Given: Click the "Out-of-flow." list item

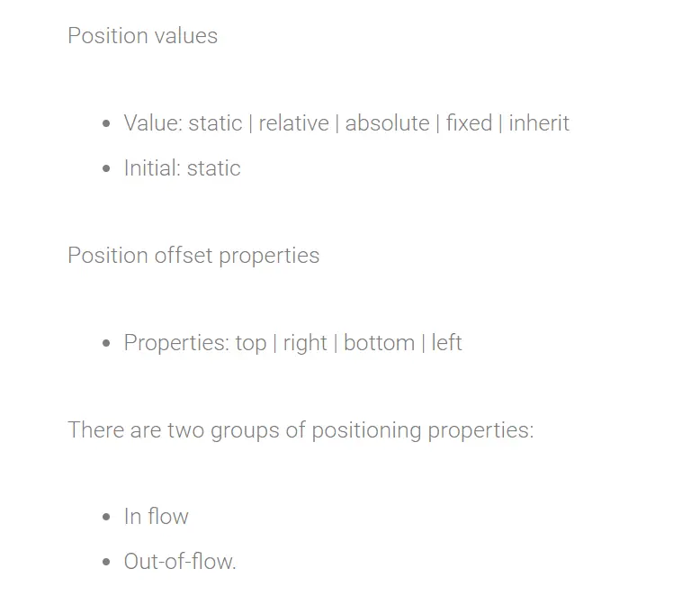Looking at the screenshot, I should 180,562.
